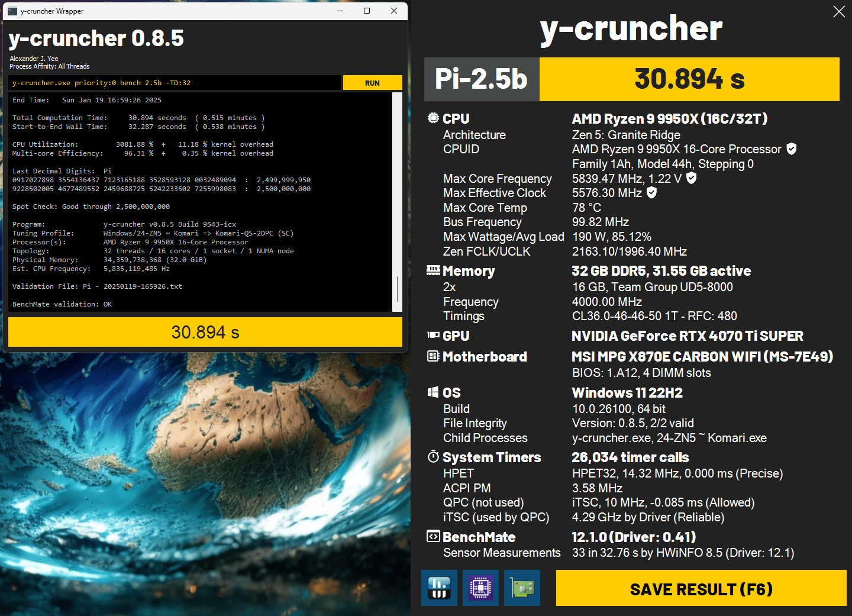The width and height of the screenshot is (852, 616).
Task: Click the CPU chip icon
Action: click(x=434, y=118)
